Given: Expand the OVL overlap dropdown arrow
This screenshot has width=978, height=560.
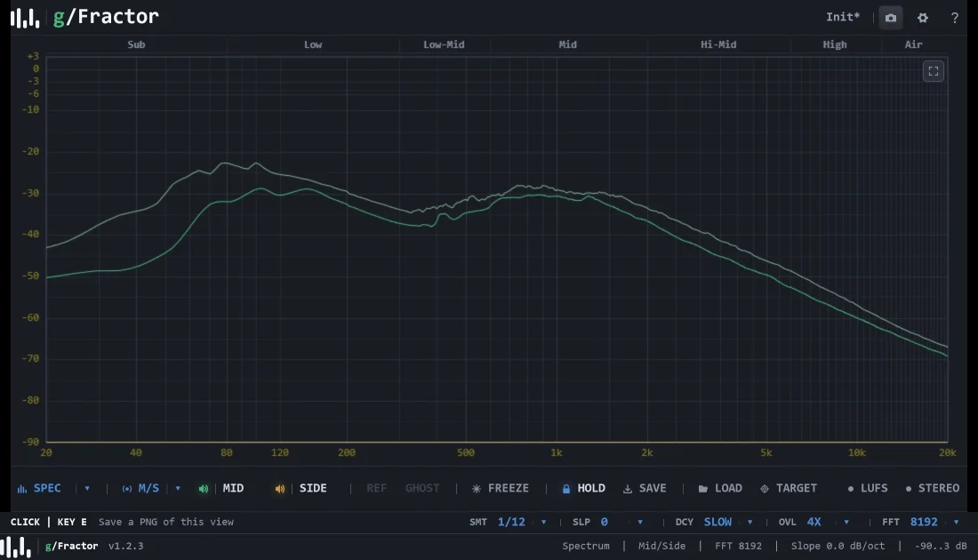Looking at the screenshot, I should click(x=846, y=522).
